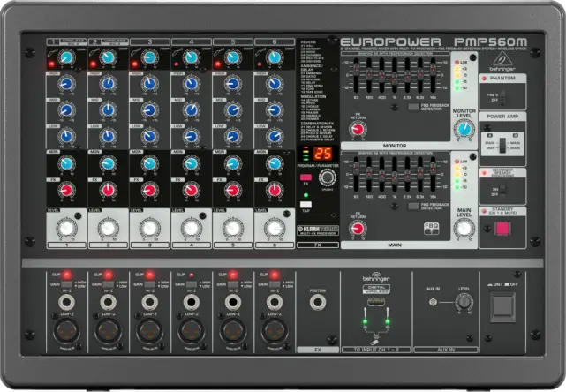Tap the white TAP tempo button
This screenshot has height=392, width=566.
click(306, 205)
